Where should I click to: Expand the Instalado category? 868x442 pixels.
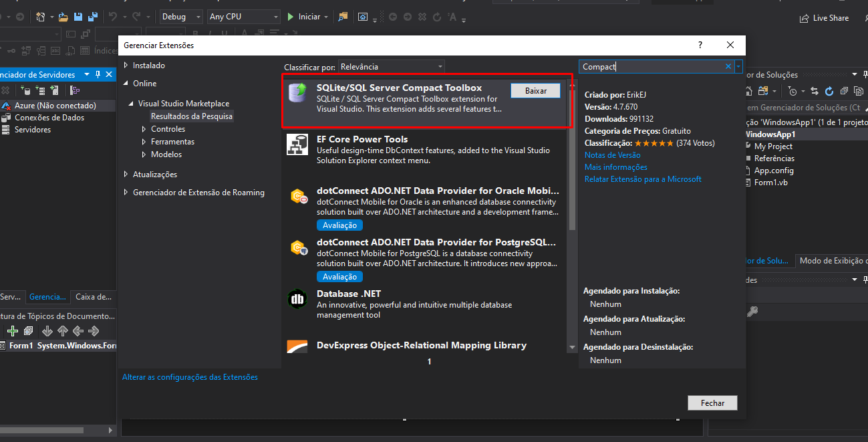(127, 66)
